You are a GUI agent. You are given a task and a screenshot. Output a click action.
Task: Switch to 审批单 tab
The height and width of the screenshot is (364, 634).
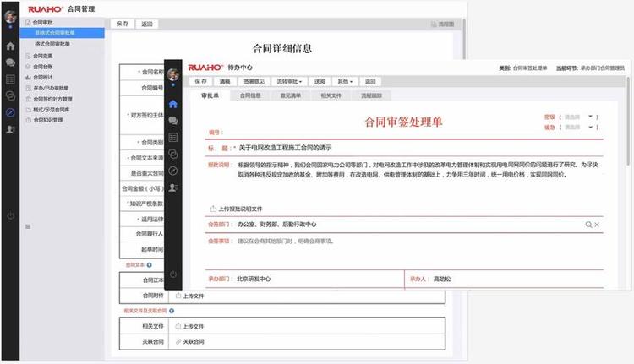210,95
